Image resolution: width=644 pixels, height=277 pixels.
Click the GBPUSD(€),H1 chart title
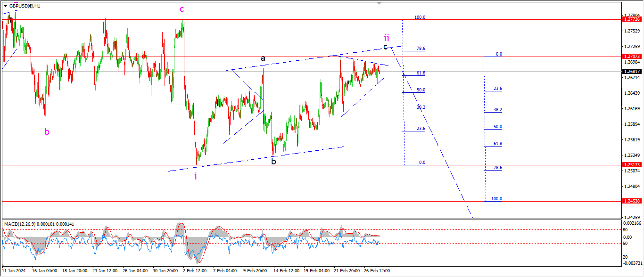coord(25,6)
